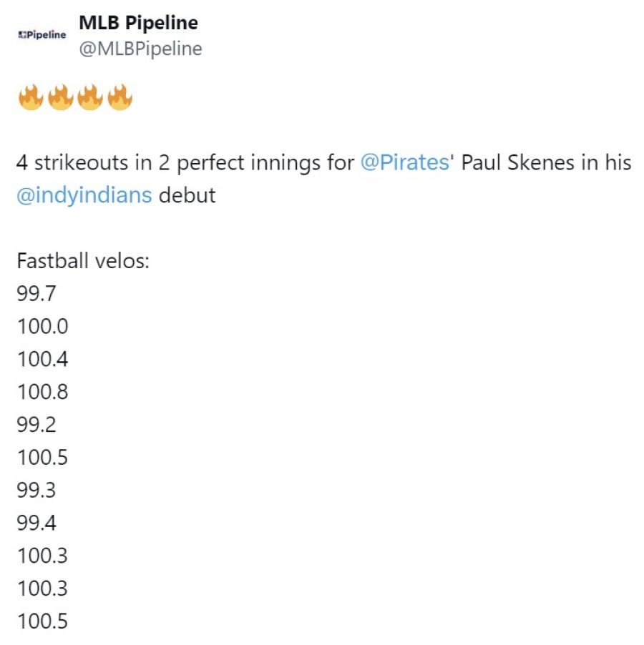644x645 pixels.
Task: Click the @MLBPipeline handle
Action: (x=140, y=49)
